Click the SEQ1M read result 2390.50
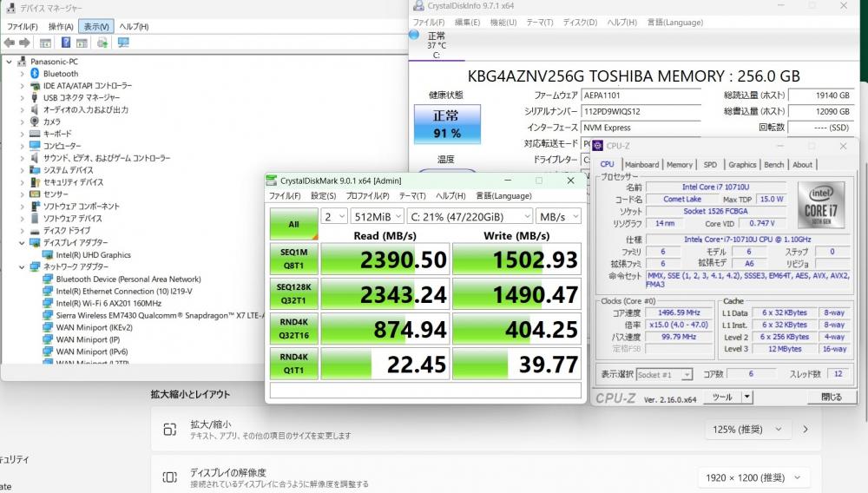 point(385,260)
